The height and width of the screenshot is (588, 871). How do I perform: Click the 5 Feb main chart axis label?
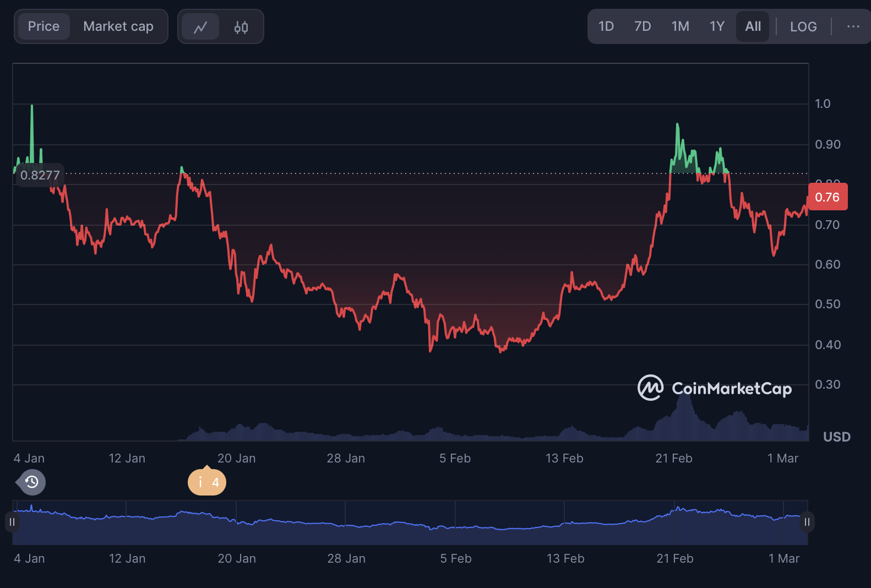point(455,458)
